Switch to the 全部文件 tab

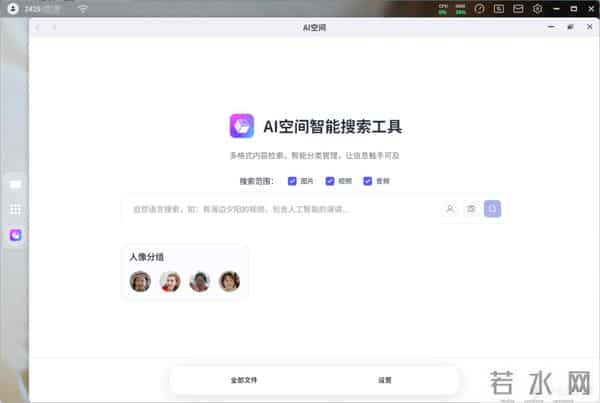[x=244, y=380]
